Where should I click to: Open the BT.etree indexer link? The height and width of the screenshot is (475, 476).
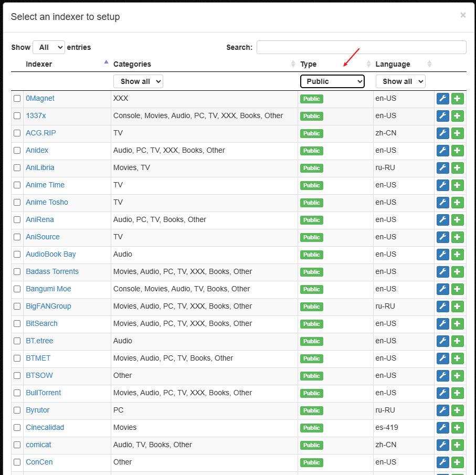point(39,341)
